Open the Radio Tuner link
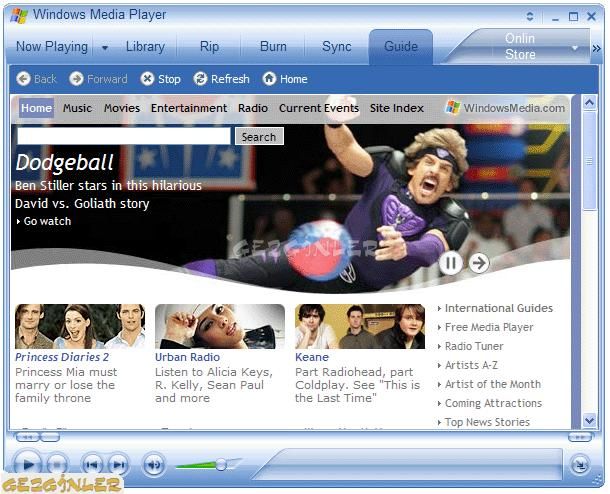This screenshot has height=494, width=610. click(474, 346)
